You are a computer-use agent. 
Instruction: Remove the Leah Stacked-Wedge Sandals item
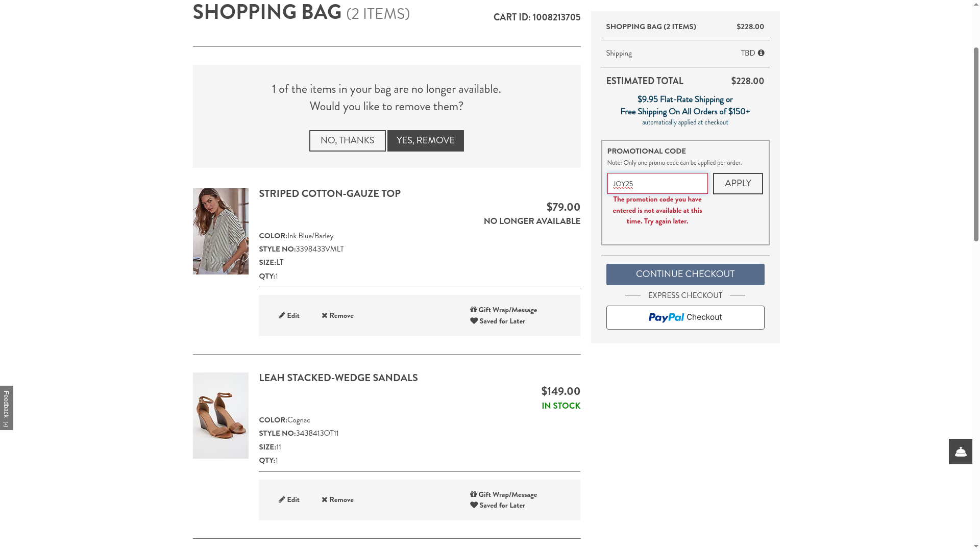(337, 500)
